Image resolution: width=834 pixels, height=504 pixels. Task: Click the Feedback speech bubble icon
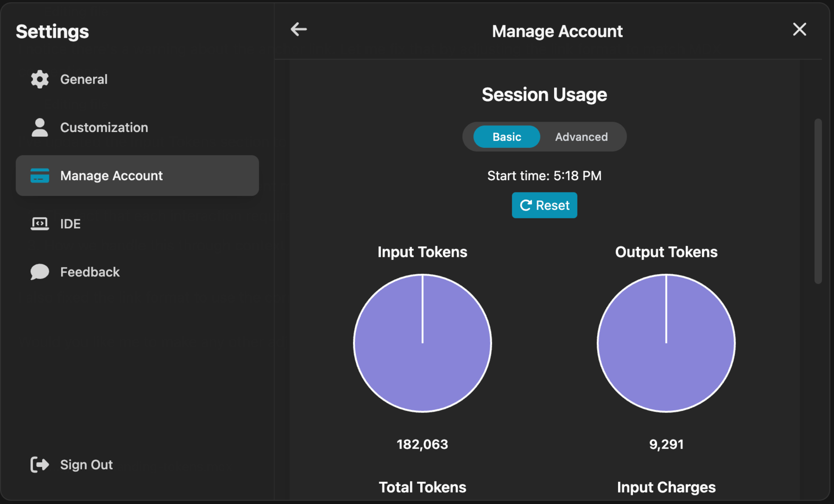coord(39,272)
